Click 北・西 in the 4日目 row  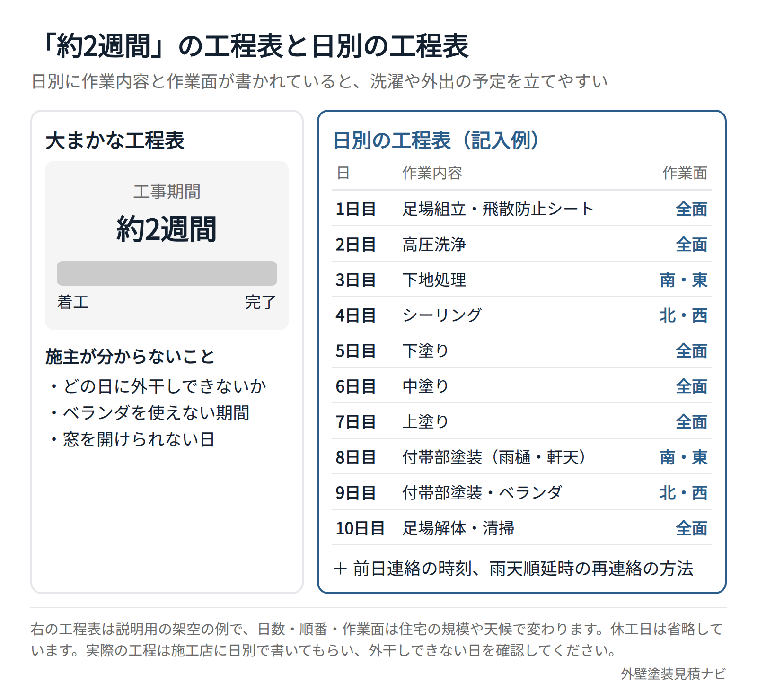click(x=684, y=315)
